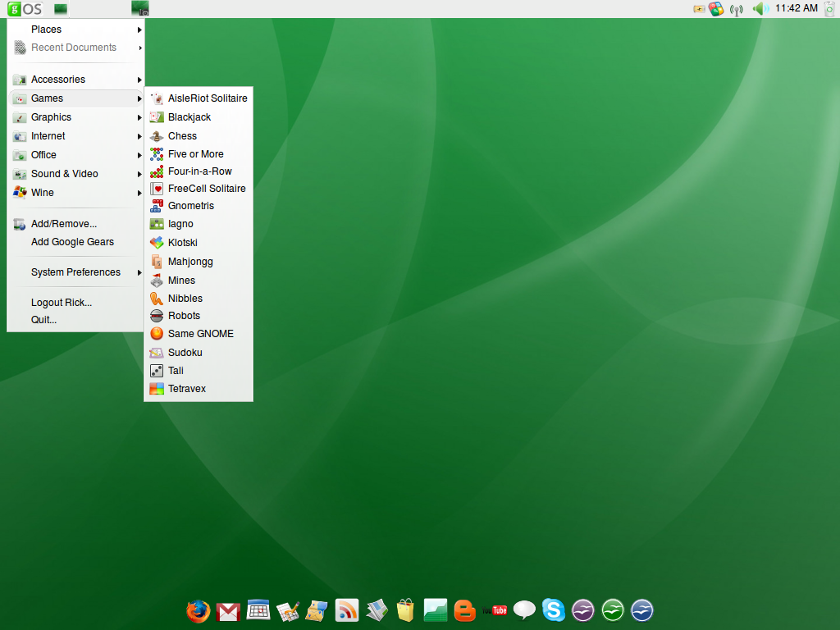Expand the Office submenu arrow
840x630 pixels.
click(x=139, y=155)
